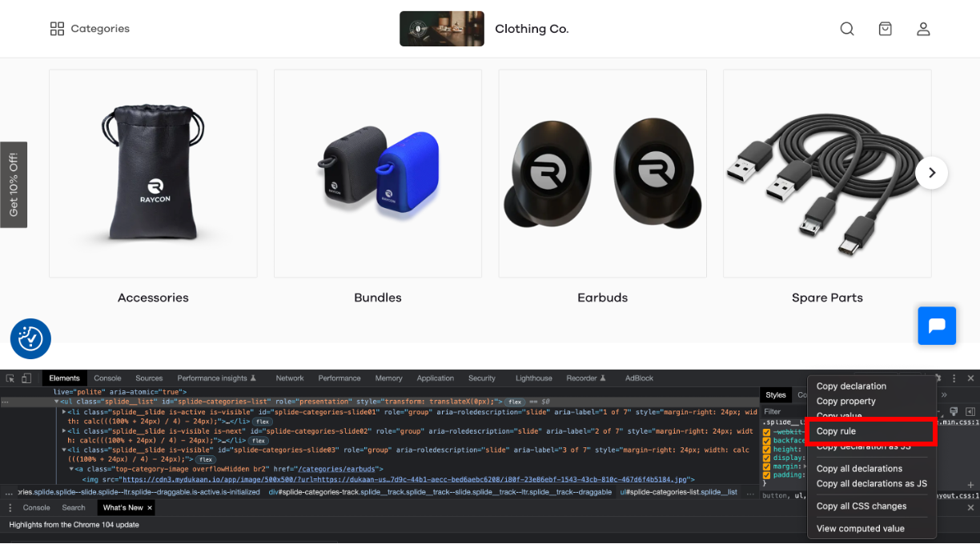
Task: Click the Get 10% Off! side button
Action: (14, 185)
